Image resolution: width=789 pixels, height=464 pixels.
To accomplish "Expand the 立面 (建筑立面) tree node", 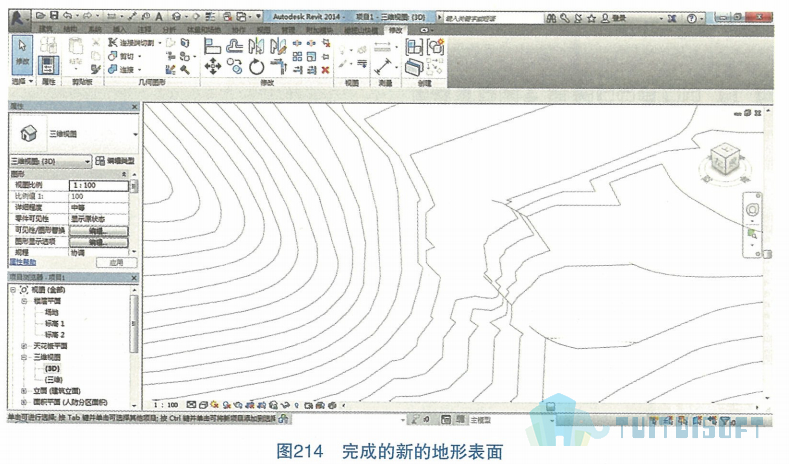I will 24,391.
